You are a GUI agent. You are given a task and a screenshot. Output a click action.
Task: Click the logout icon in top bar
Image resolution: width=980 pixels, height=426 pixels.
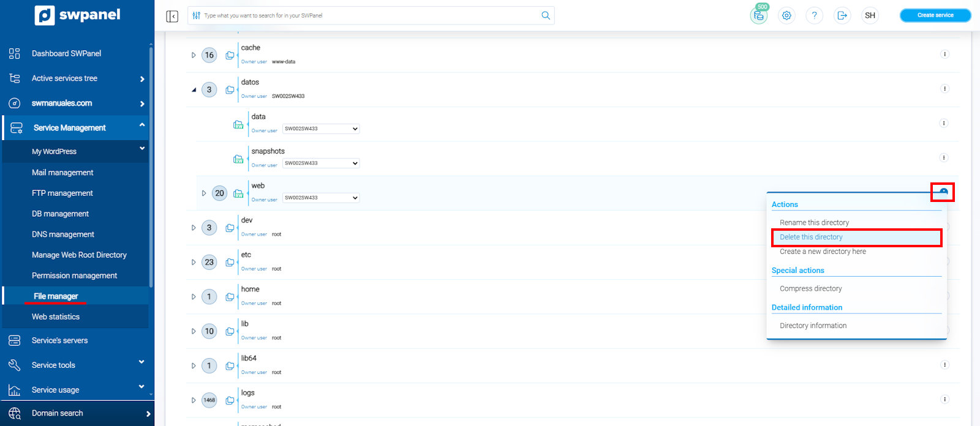(842, 15)
